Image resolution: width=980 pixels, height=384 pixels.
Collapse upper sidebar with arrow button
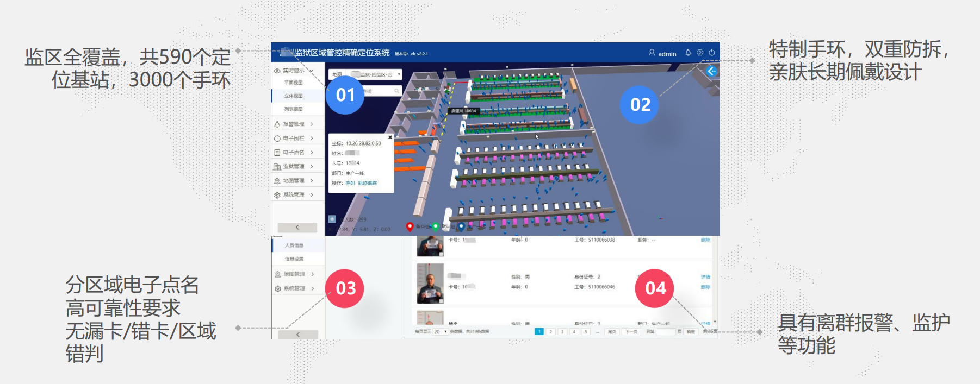[297, 228]
